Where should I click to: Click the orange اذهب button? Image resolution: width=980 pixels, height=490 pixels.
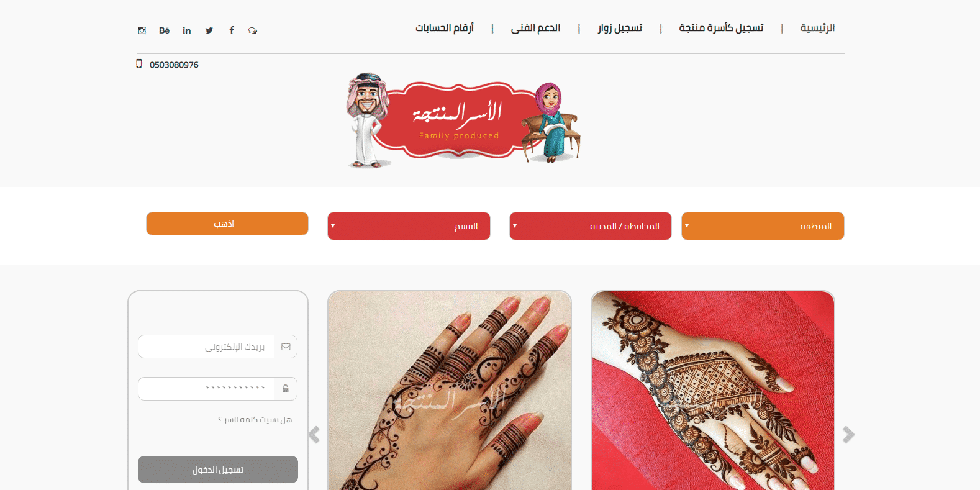coord(227,224)
